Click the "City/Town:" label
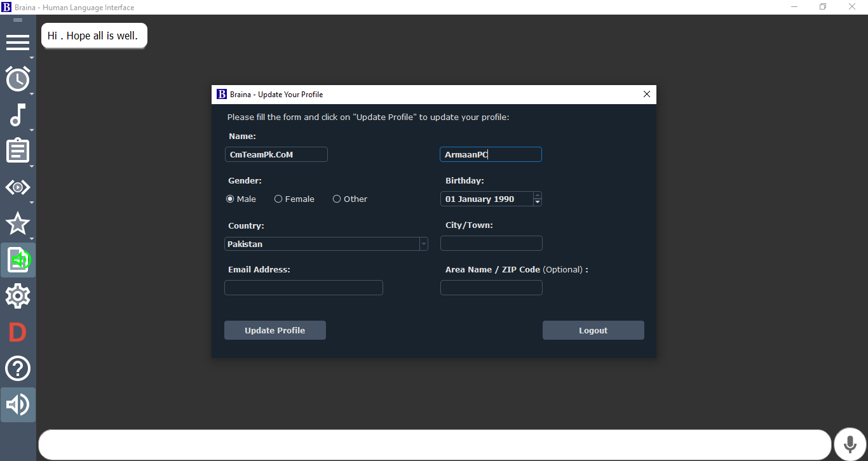This screenshot has width=868, height=461. pyautogui.click(x=469, y=225)
